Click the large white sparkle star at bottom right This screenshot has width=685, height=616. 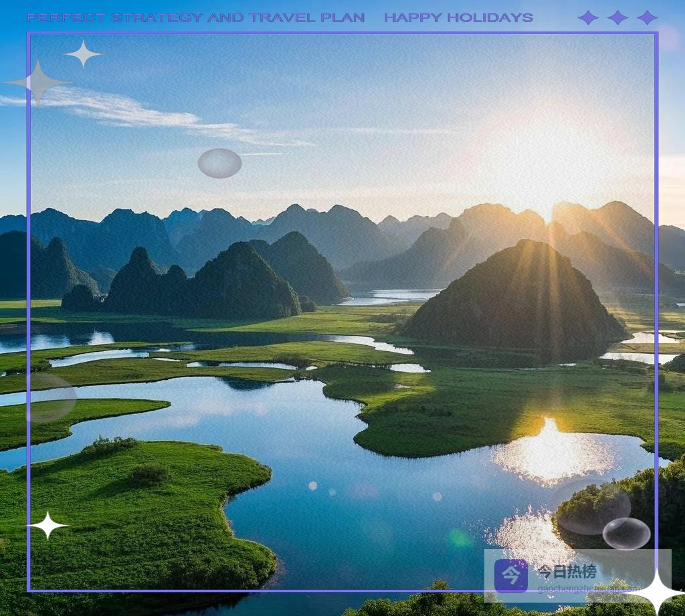pyautogui.click(x=656, y=591)
